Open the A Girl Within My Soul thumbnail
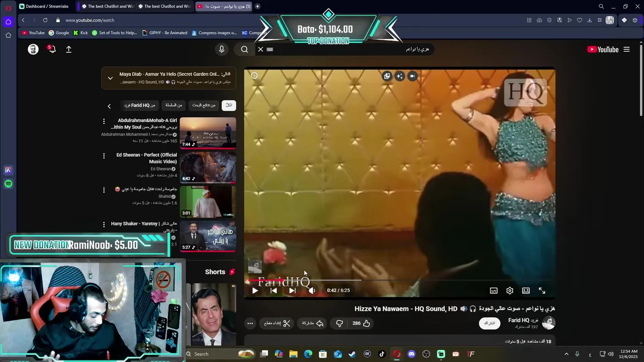644x362 pixels. point(208,133)
